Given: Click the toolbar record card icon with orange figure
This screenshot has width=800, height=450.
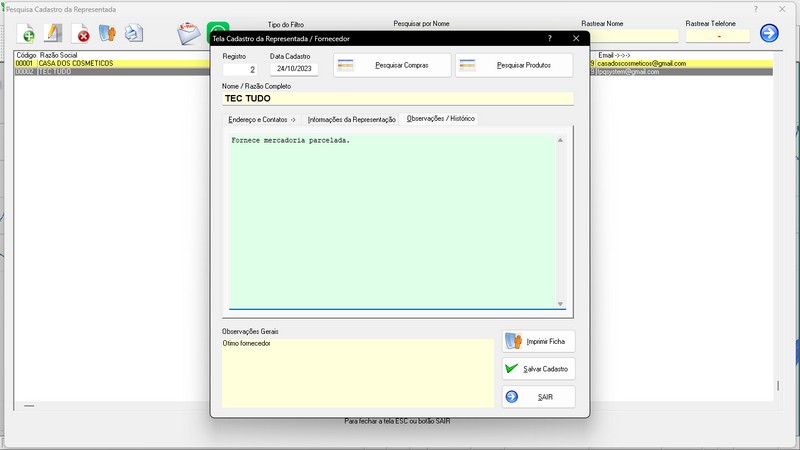Looking at the screenshot, I should coord(107,33).
